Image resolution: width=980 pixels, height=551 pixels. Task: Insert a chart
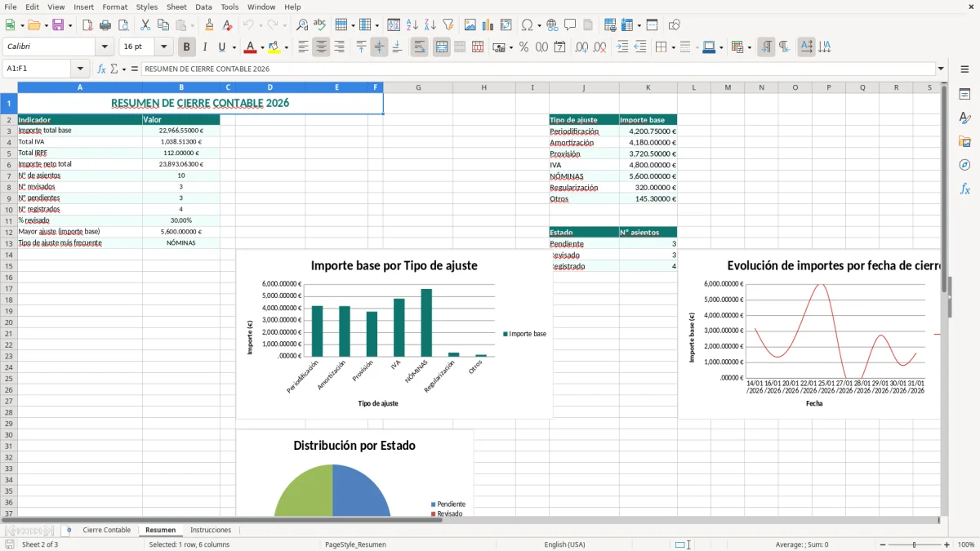tap(488, 25)
